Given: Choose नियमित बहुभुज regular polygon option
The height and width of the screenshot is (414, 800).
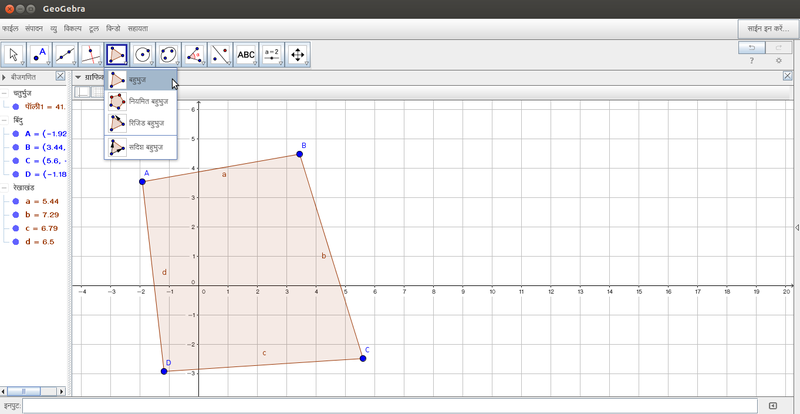Looking at the screenshot, I should (141, 102).
